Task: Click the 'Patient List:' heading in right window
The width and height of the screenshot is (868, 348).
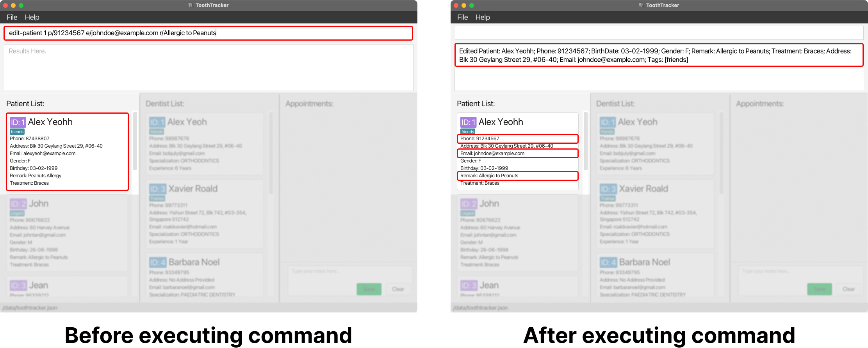Action: [x=476, y=104]
